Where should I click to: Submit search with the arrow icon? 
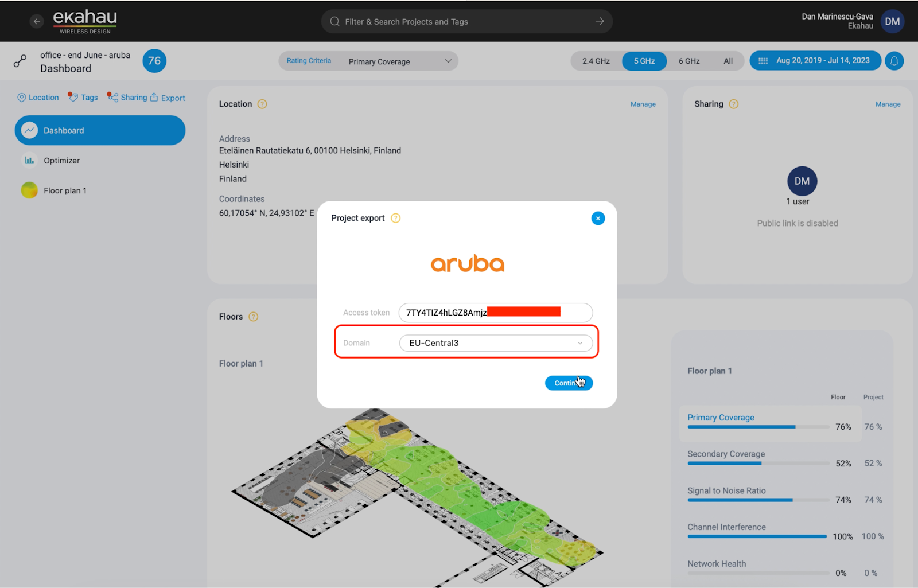(600, 22)
